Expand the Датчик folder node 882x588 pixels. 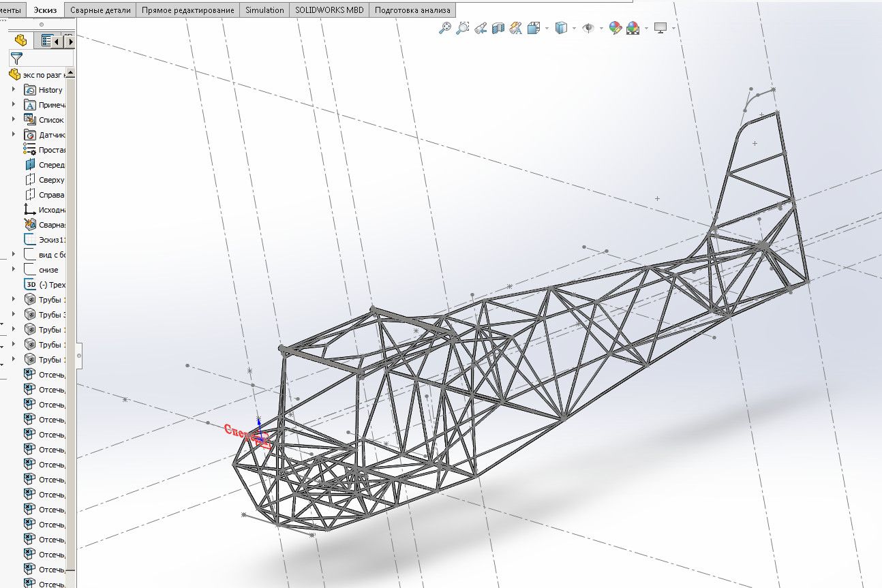(x=13, y=135)
